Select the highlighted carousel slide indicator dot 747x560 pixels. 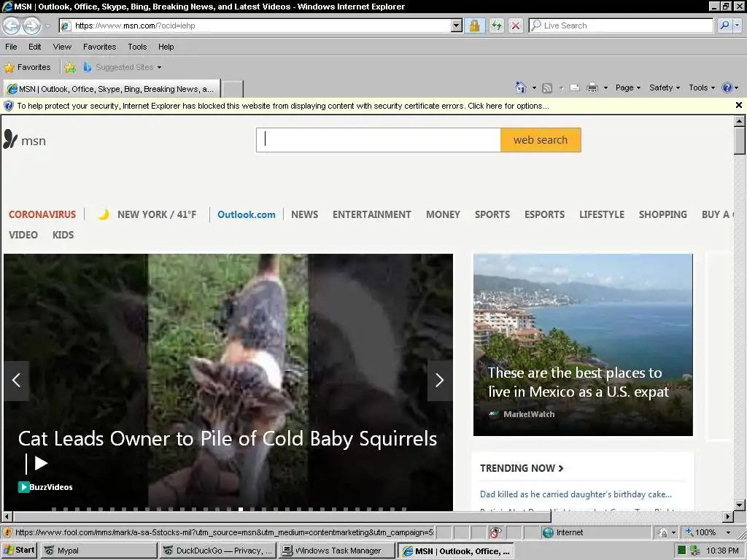click(x=241, y=510)
